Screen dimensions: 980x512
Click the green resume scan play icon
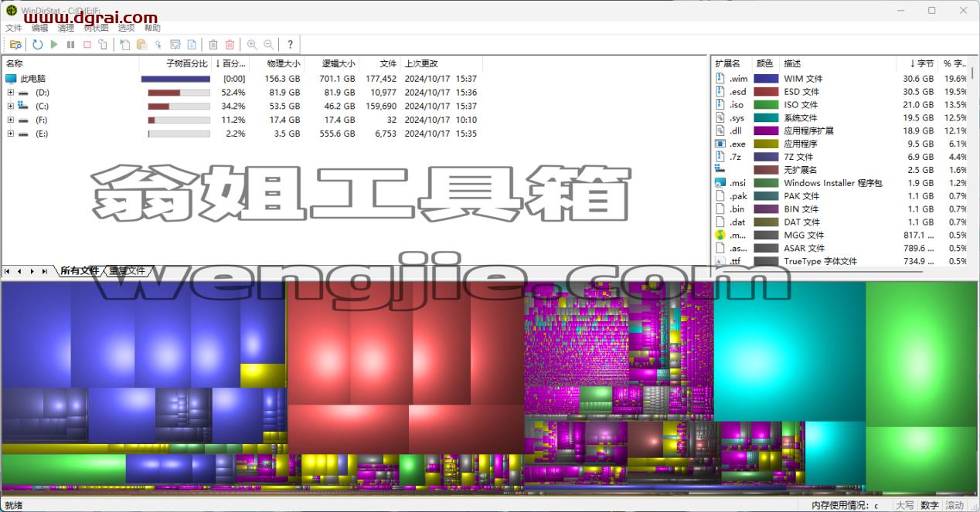[54, 45]
